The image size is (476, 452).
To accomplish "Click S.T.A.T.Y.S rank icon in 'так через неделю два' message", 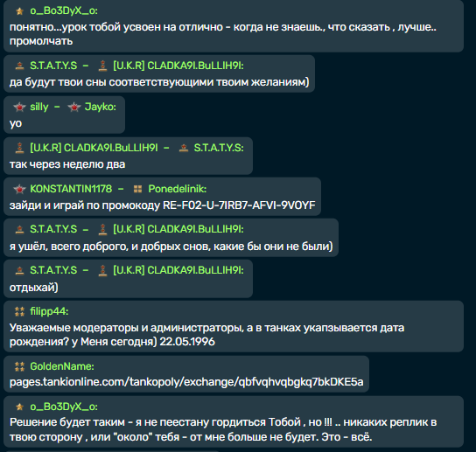I will point(184,148).
